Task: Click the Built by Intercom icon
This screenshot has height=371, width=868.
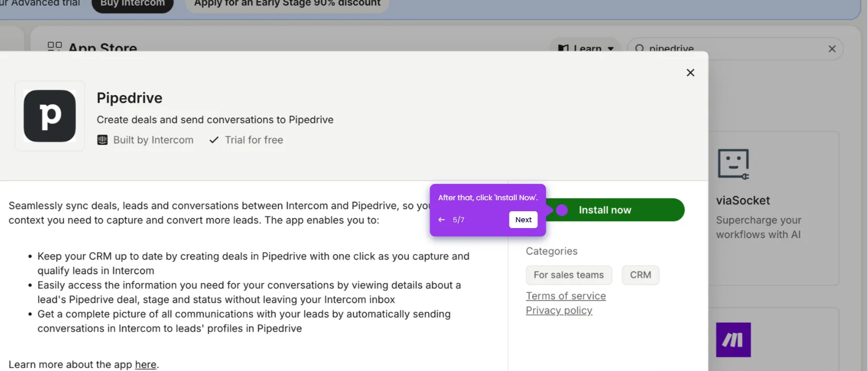Action: pyautogui.click(x=103, y=140)
